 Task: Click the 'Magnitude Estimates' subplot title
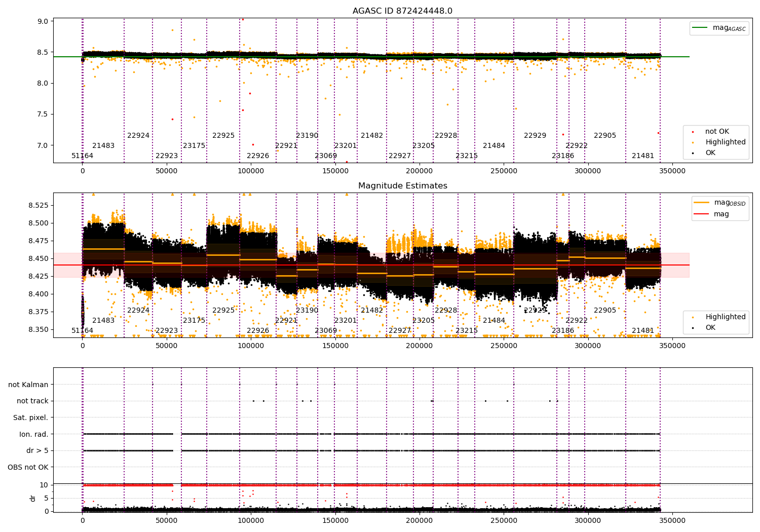pyautogui.click(x=402, y=186)
